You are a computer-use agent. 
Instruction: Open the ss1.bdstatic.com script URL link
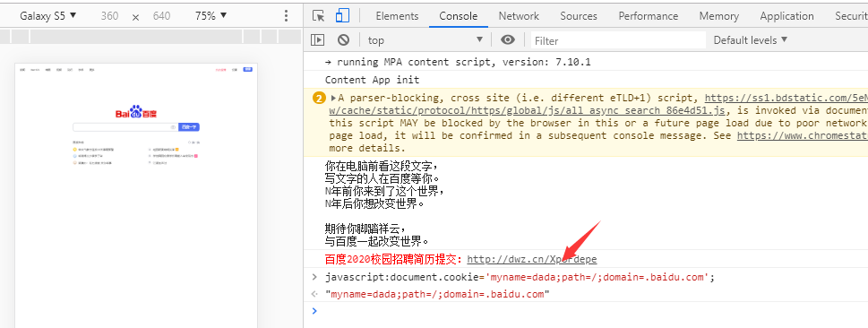click(x=786, y=98)
